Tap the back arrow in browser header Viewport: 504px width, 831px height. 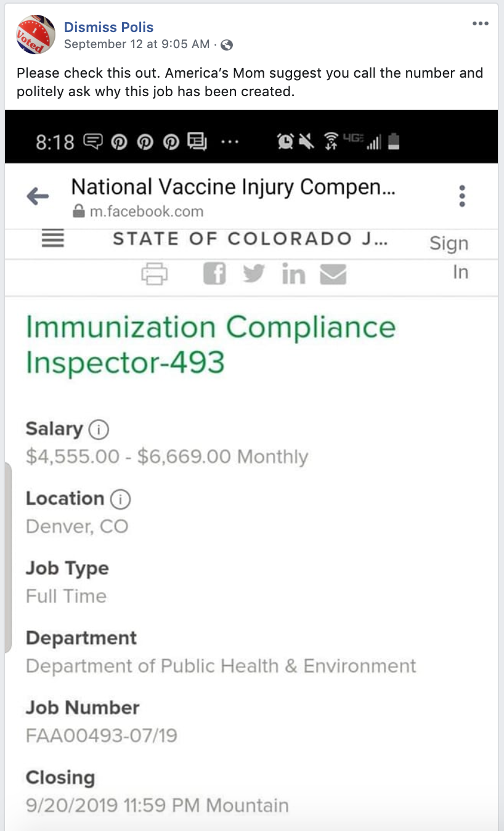point(38,197)
